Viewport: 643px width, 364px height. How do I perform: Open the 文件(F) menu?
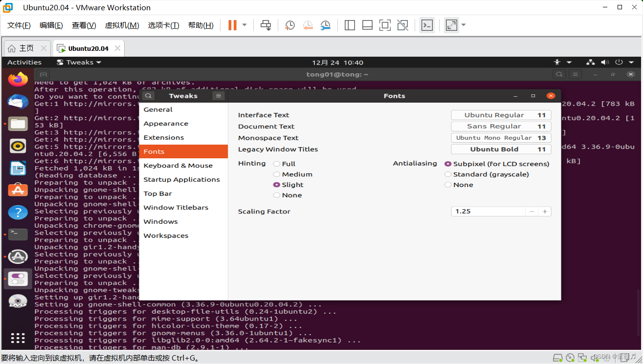point(19,25)
